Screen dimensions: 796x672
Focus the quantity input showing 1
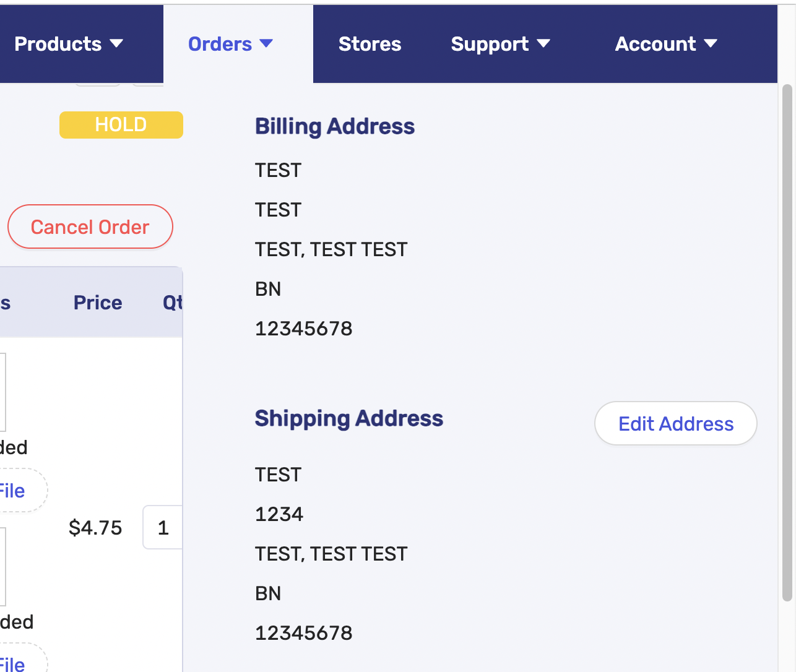coord(163,528)
